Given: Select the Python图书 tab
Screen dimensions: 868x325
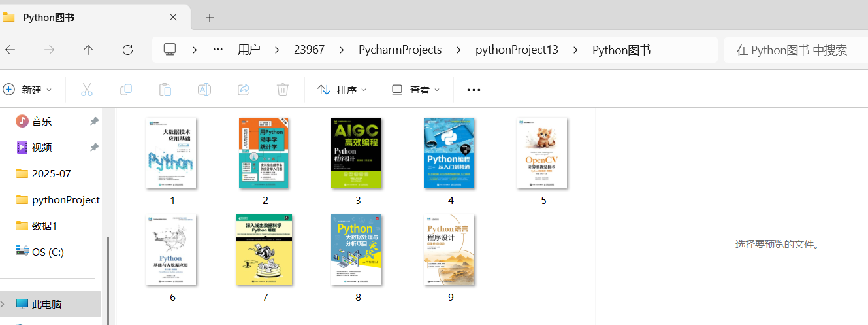Looking at the screenshot, I should pyautogui.click(x=95, y=18).
